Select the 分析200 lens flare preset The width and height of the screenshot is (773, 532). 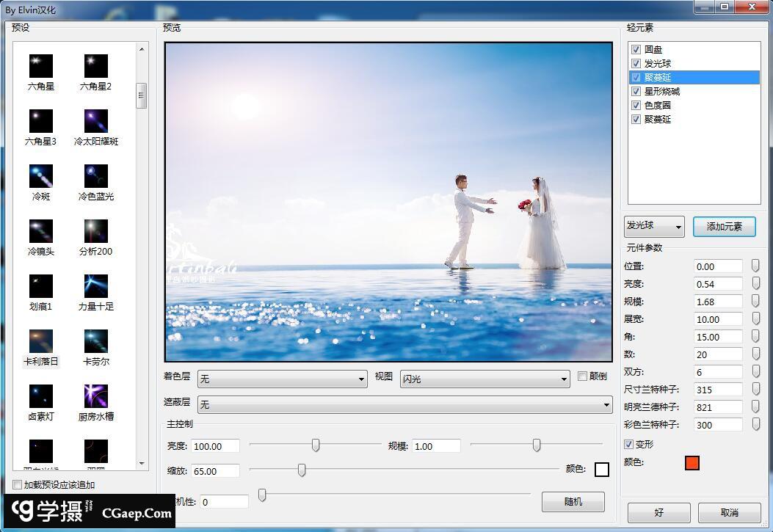pos(96,231)
